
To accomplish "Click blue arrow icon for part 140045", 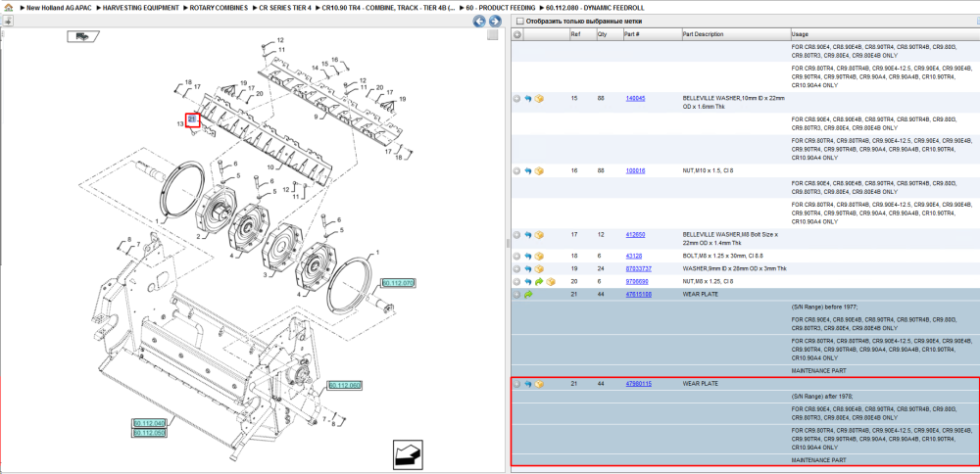I will click(527, 99).
